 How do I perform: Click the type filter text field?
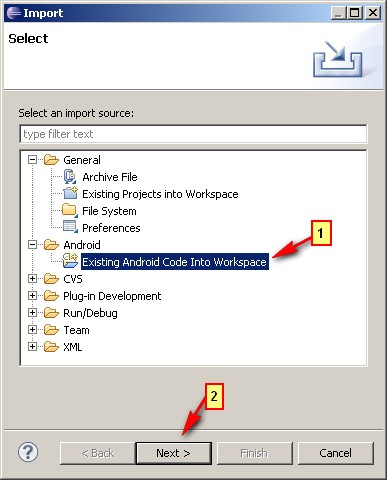point(193,134)
